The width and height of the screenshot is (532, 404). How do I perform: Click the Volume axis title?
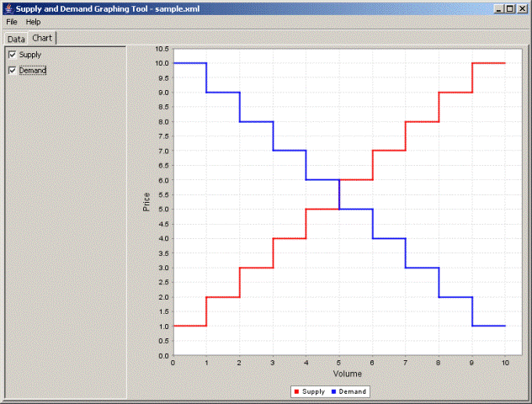348,374
